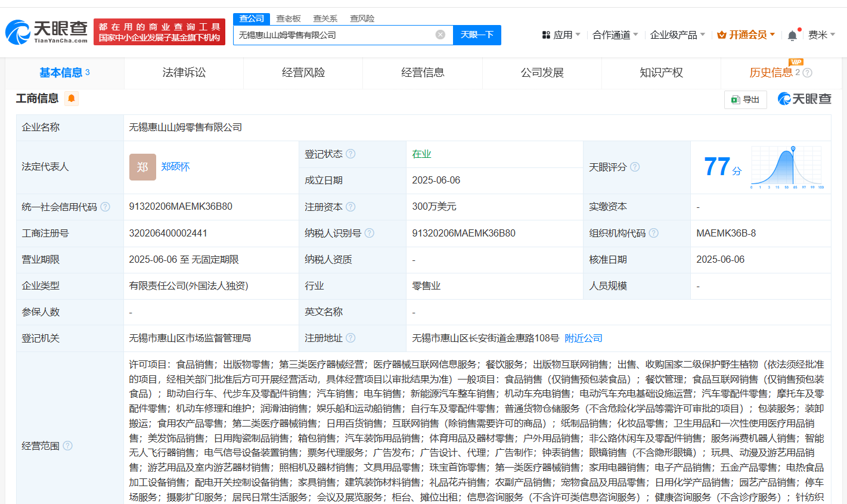
Task: Click help icon beside 组织机构代码
Action: pos(654,233)
